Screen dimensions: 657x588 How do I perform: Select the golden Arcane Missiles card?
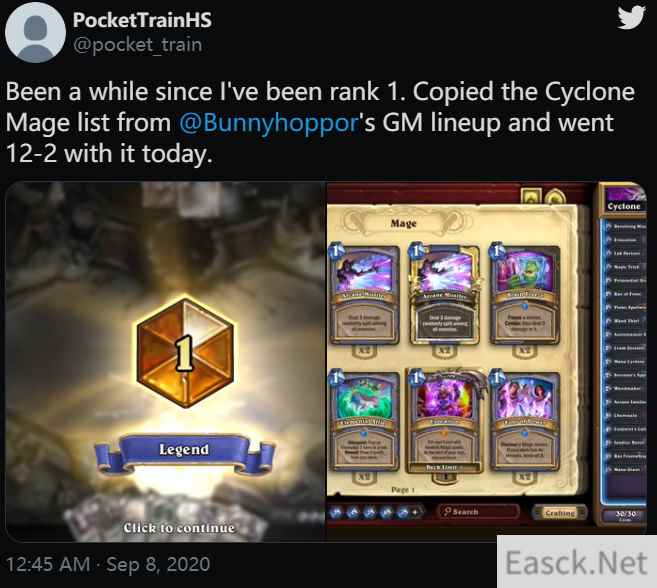(x=444, y=295)
